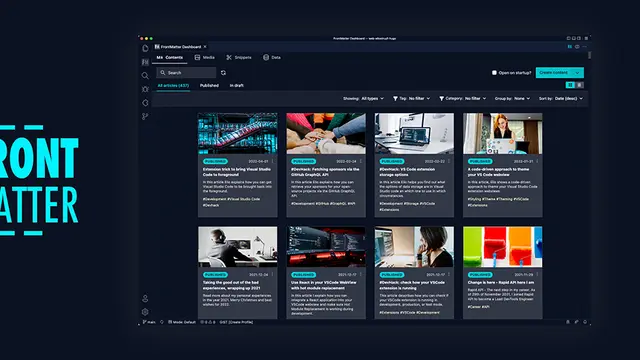Click 'GIST [Create Profile]' in status bar
Viewport: 640px width, 360px height.
point(236,322)
